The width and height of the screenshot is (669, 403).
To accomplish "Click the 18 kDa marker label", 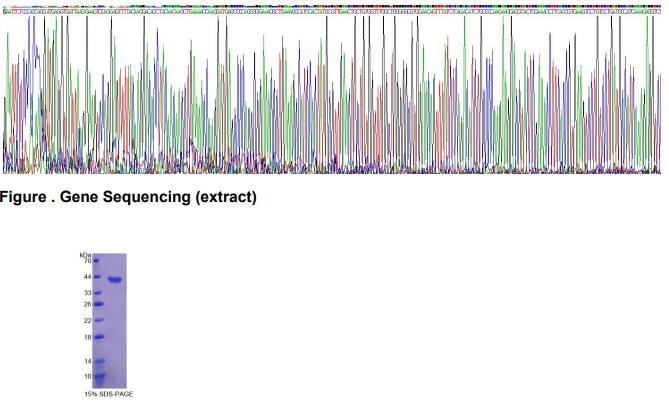I will pyautogui.click(x=87, y=337).
